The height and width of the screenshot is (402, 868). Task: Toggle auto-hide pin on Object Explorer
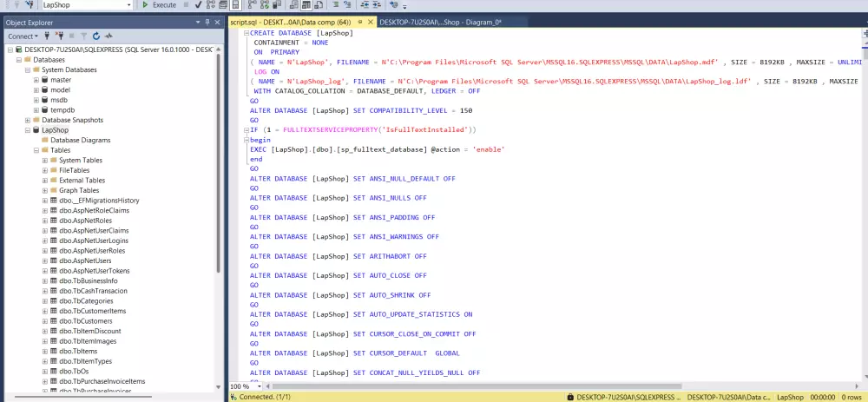pos(207,23)
